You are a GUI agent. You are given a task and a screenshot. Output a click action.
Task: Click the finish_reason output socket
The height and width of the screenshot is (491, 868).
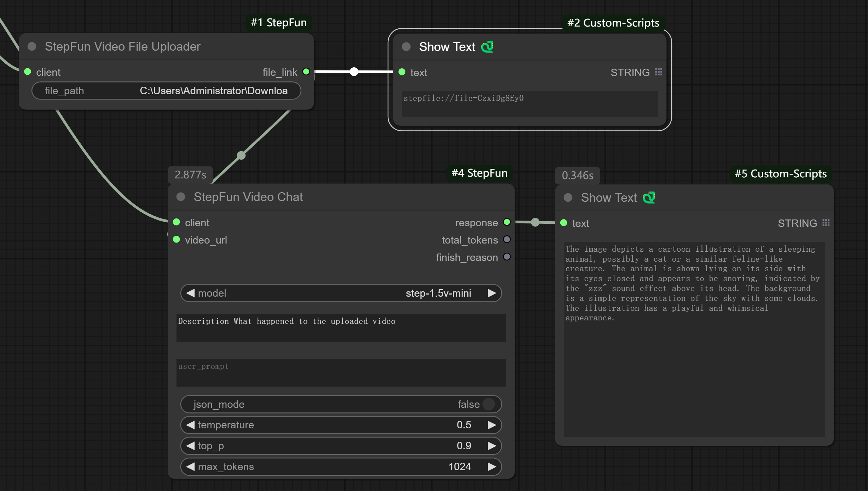(x=507, y=257)
